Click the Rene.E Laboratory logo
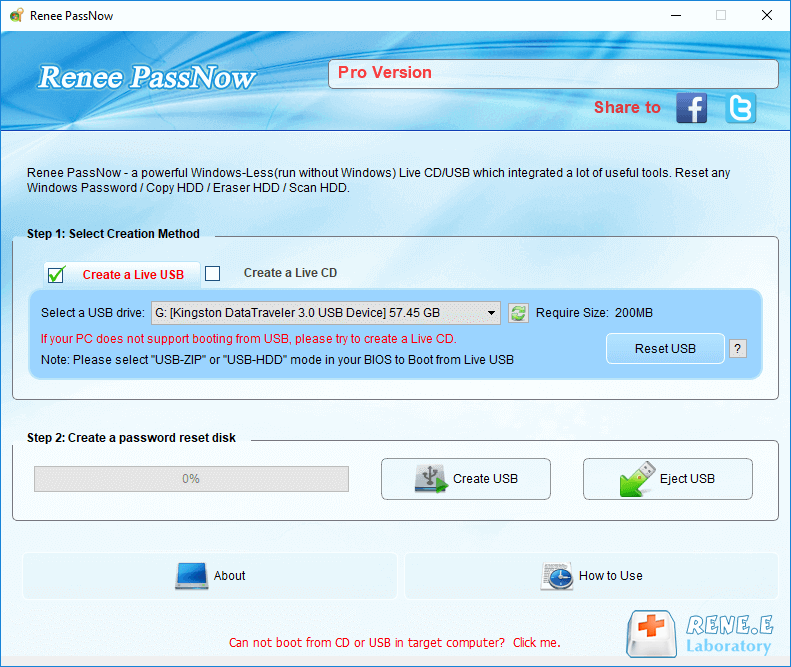The image size is (791, 667). 700,634
